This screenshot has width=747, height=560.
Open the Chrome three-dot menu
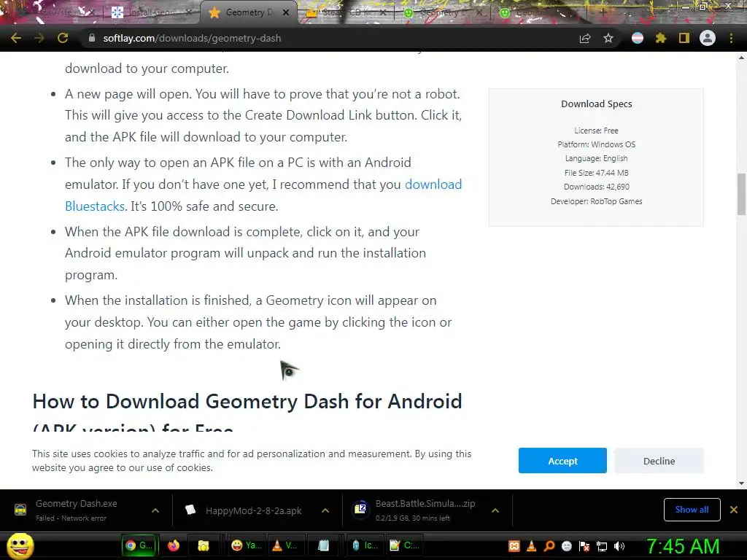[731, 38]
